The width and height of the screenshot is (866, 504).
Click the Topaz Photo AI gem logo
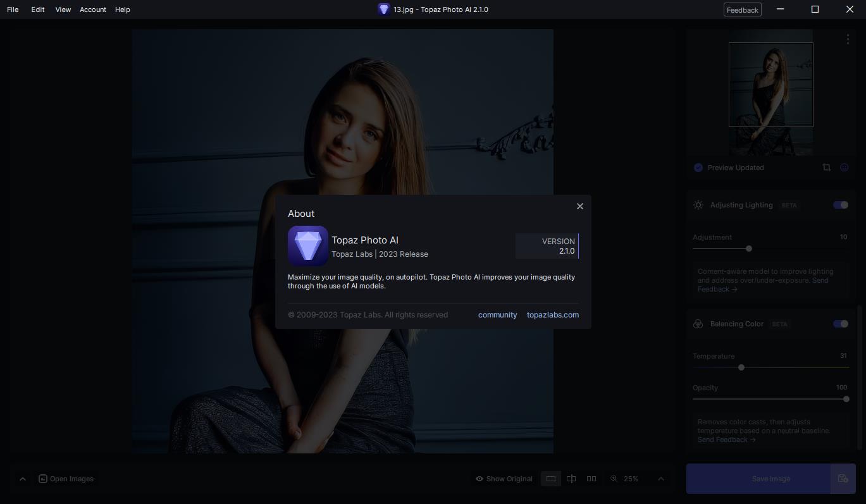point(308,246)
